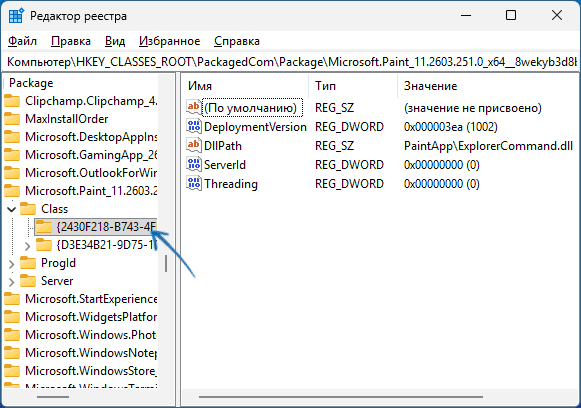Expand the ProgId tree node

[x=11, y=263]
